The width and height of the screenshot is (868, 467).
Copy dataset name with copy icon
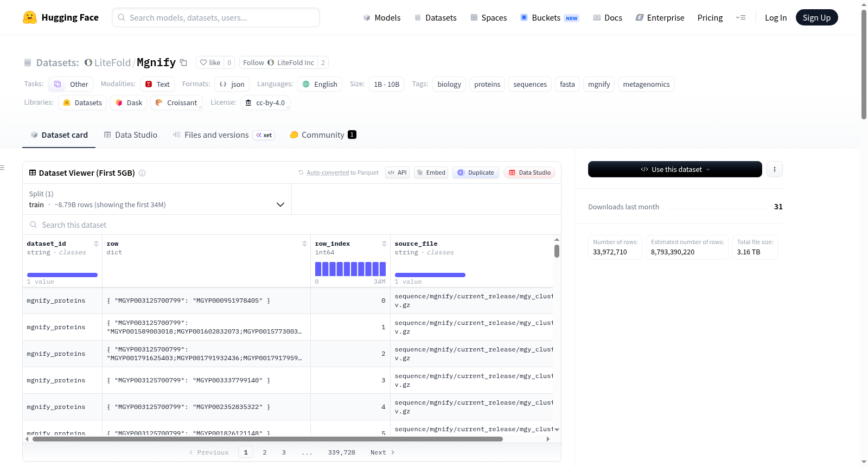coord(183,62)
